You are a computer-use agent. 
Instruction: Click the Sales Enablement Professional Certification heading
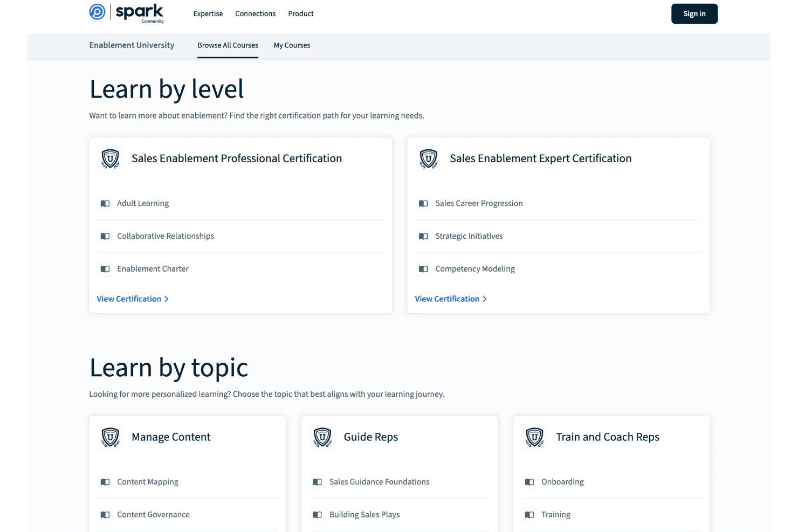click(237, 158)
